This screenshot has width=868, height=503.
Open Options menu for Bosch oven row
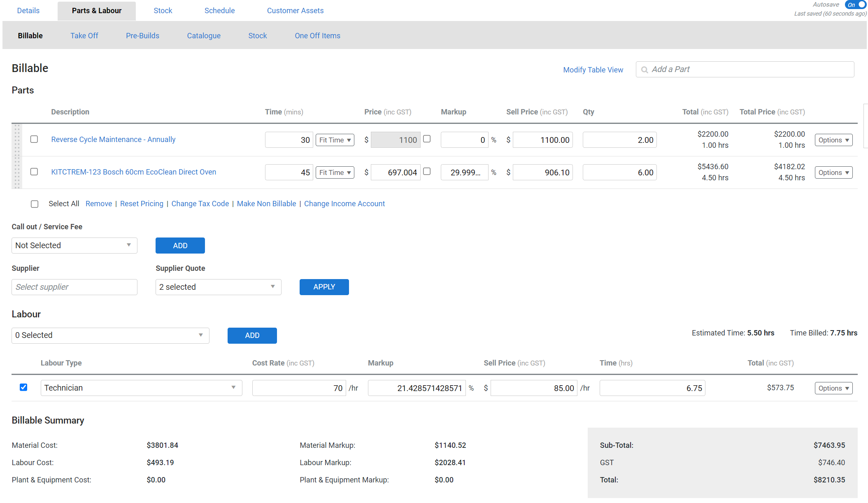point(833,172)
